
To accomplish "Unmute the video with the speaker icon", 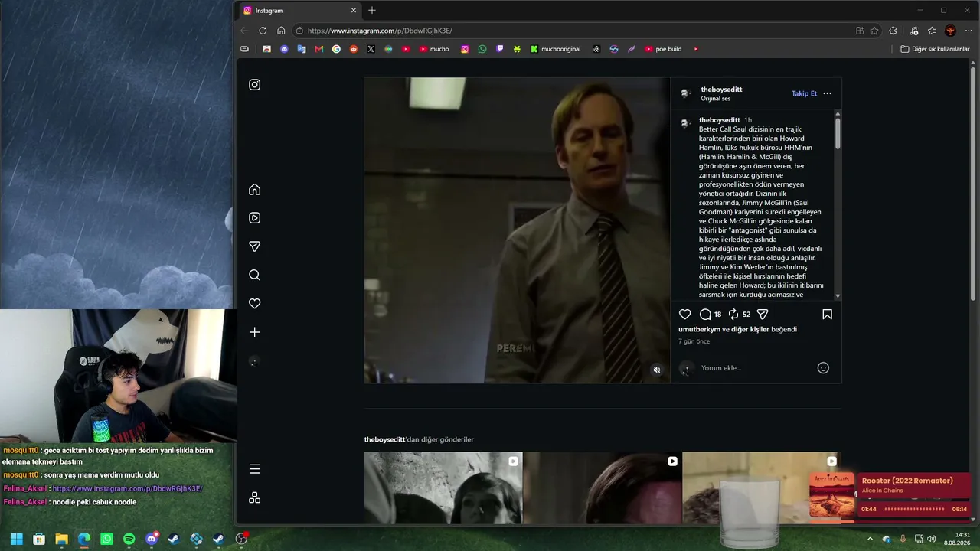I will pyautogui.click(x=656, y=370).
